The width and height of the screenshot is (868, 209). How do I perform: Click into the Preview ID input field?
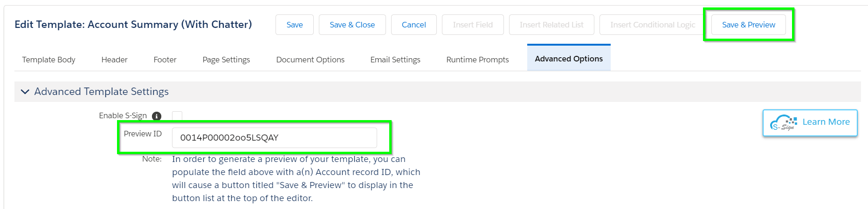(x=274, y=138)
